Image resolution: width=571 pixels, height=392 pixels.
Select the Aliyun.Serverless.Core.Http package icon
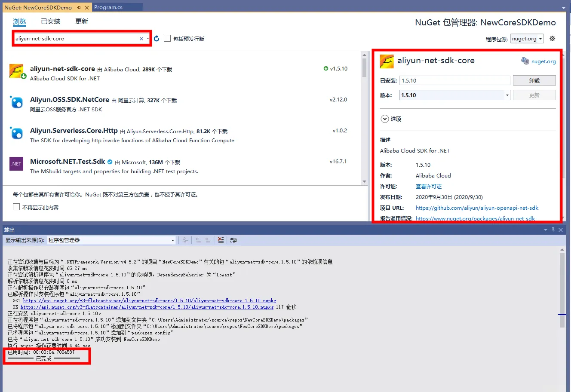pos(17,133)
